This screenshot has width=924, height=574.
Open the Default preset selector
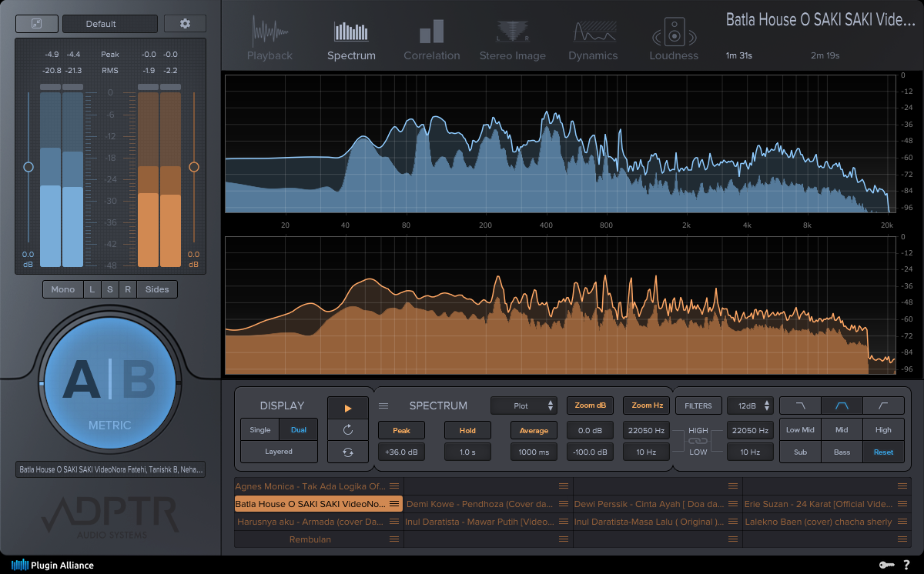[109, 24]
